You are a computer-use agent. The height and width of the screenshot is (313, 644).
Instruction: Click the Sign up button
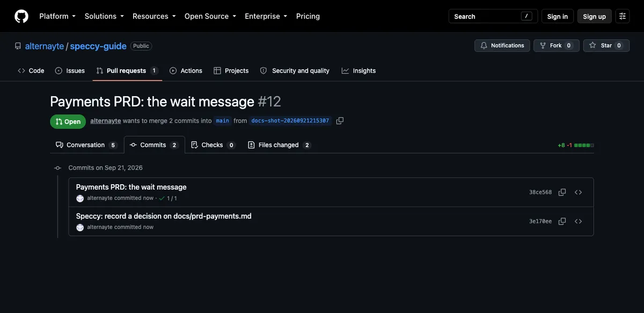point(595,16)
